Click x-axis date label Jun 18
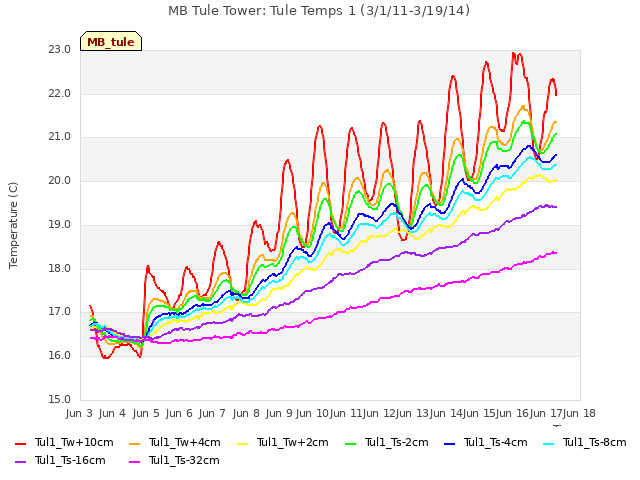This screenshot has height=480, width=640. point(579,413)
